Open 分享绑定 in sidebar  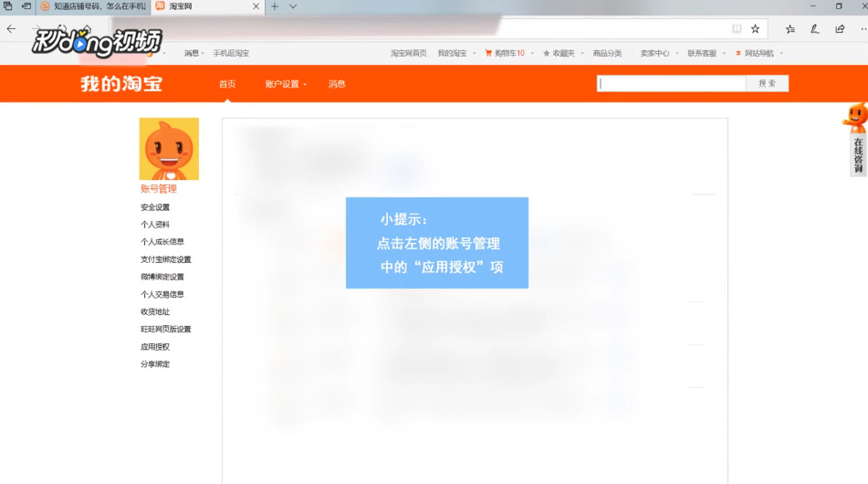pos(155,363)
